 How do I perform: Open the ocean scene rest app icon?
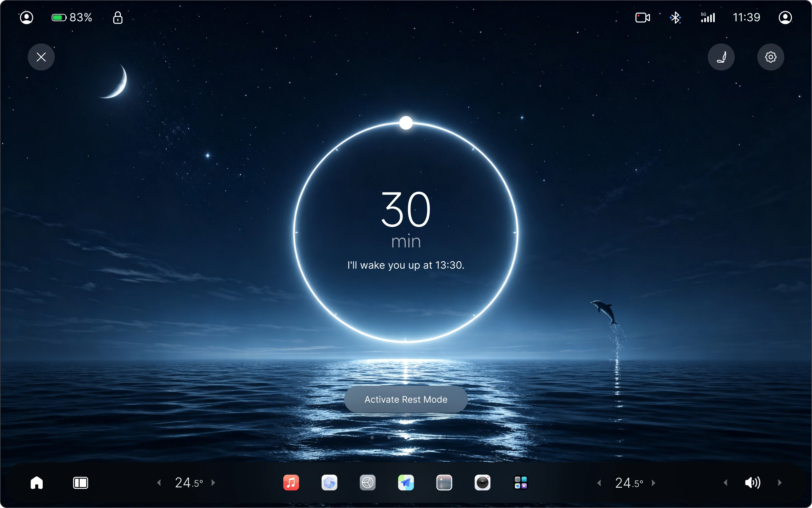click(x=444, y=483)
